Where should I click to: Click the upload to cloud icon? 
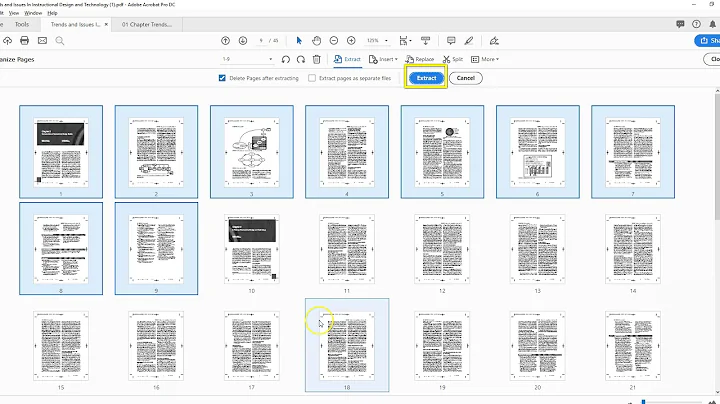click(7, 41)
